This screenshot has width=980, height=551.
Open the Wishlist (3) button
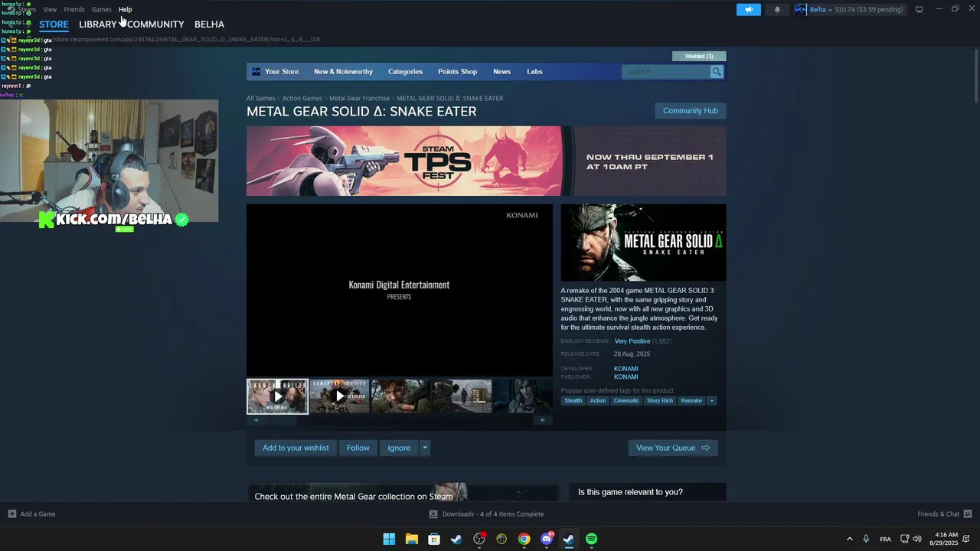coord(699,56)
